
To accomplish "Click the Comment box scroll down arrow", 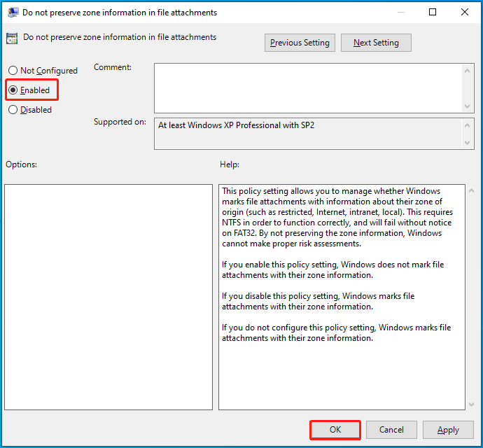I will click(468, 106).
